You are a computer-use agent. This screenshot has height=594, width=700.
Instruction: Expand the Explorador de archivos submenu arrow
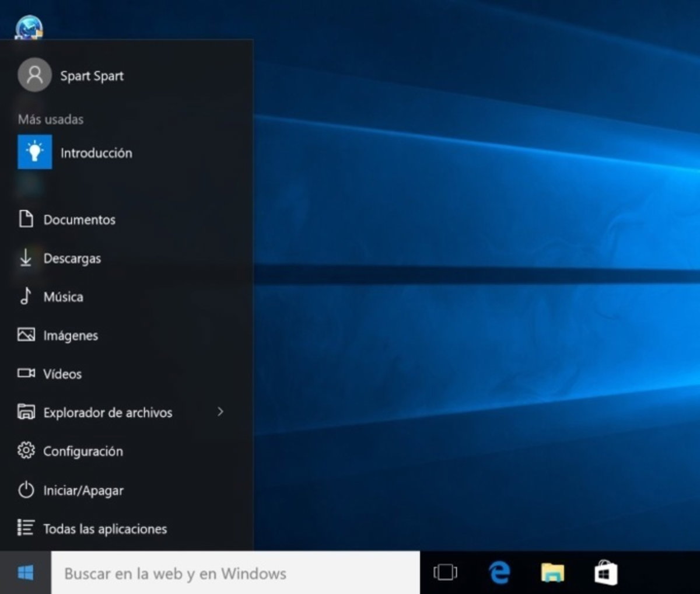coord(220,412)
